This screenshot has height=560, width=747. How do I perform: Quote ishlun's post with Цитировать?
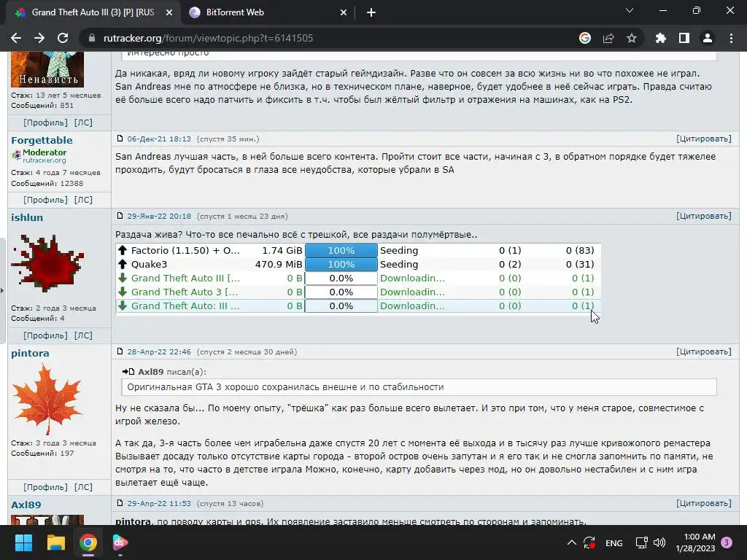point(704,216)
